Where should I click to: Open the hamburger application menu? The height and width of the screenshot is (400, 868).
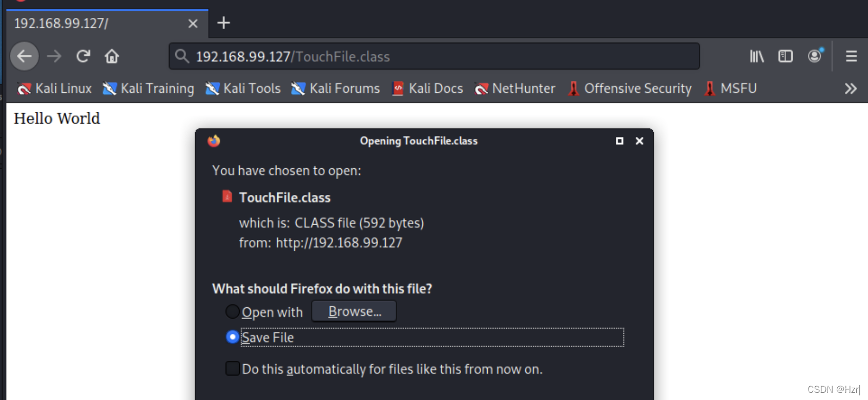click(851, 56)
